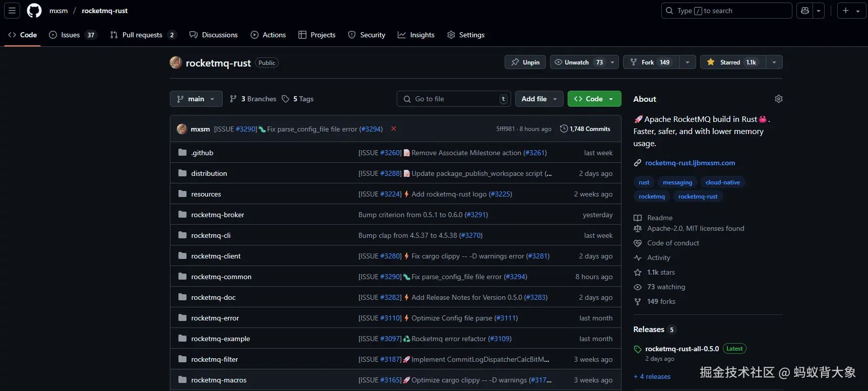Click the failed check red X icon
The image size is (868, 391).
pyautogui.click(x=394, y=129)
